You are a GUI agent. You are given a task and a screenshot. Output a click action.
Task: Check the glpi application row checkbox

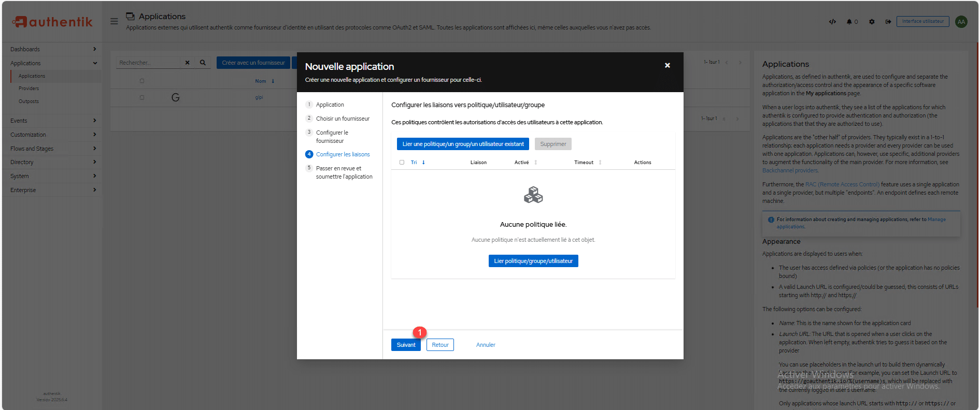point(142,97)
